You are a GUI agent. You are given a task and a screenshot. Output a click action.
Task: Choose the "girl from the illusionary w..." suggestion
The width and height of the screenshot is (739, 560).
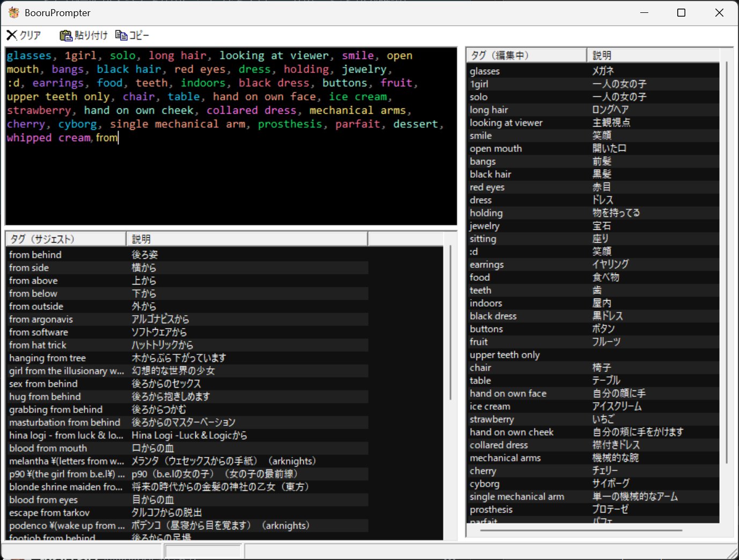click(x=187, y=370)
